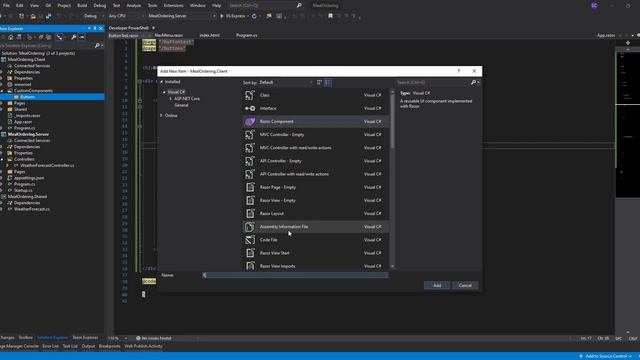This screenshot has height=360, width=640.
Task: Open the Any CPU platform dropdown
Action: pyautogui.click(x=126, y=16)
